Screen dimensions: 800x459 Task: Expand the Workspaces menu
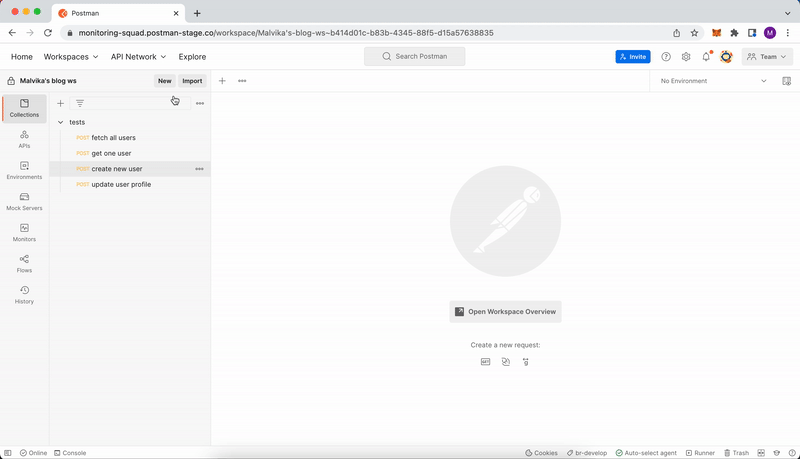click(x=71, y=57)
